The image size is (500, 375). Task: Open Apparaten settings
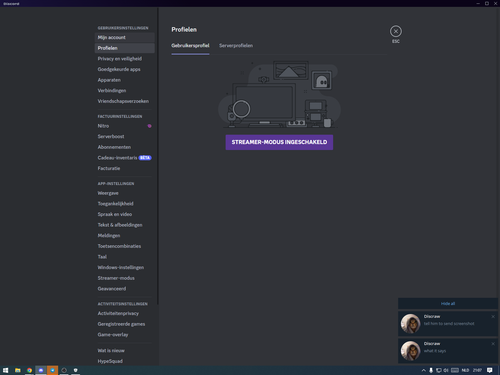(125, 80)
